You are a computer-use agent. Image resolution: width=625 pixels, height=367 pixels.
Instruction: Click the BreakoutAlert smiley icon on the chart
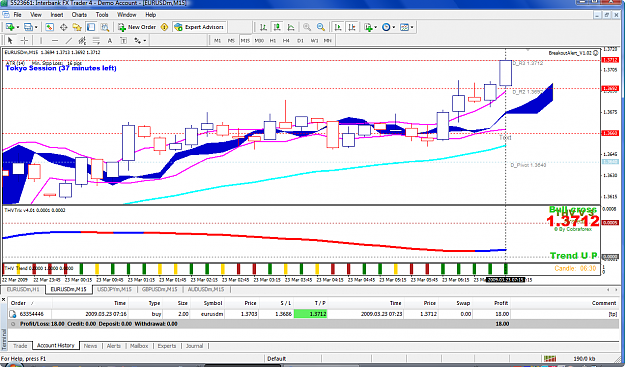click(x=596, y=53)
